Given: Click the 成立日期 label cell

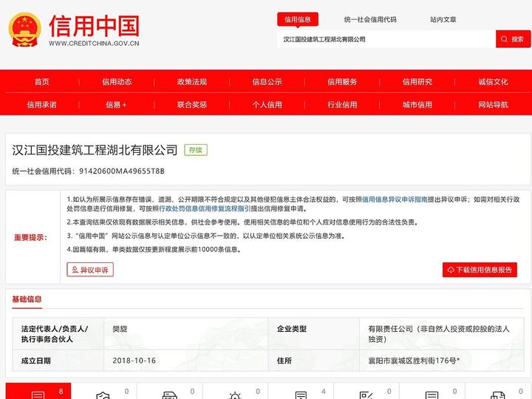Looking at the screenshot, I should tap(58, 361).
